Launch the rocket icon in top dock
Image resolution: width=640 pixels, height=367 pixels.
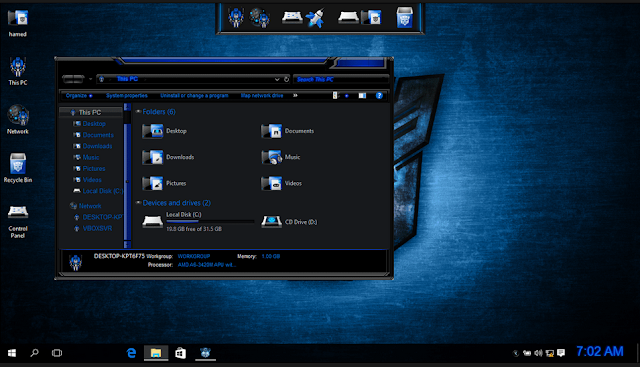[x=316, y=18]
